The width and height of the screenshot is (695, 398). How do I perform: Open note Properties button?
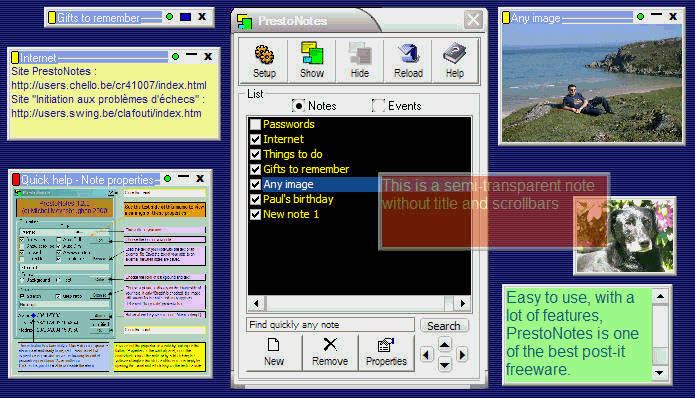(x=386, y=352)
